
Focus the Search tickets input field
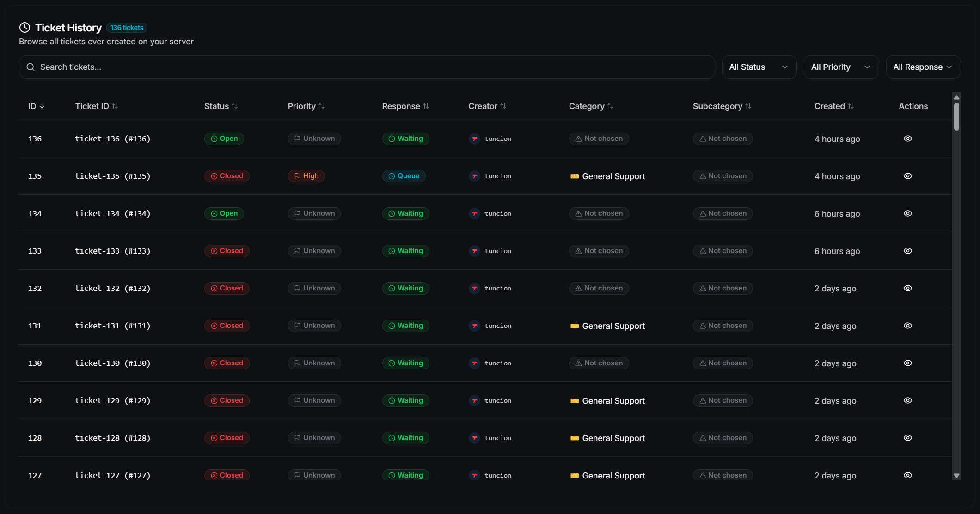tap(367, 67)
